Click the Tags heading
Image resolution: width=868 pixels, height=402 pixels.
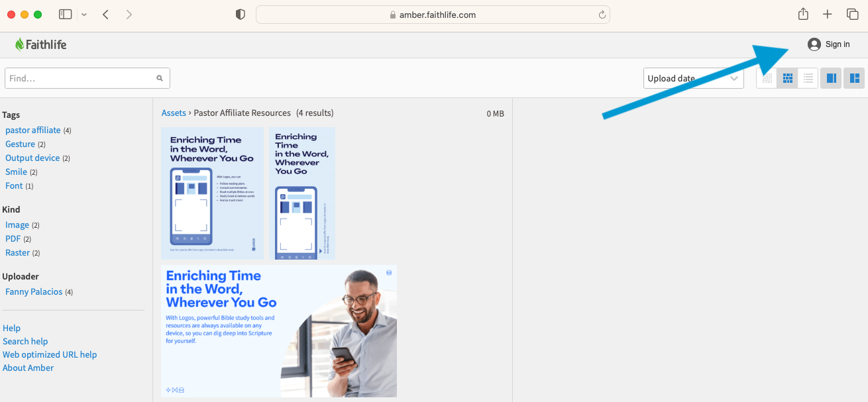tap(11, 115)
